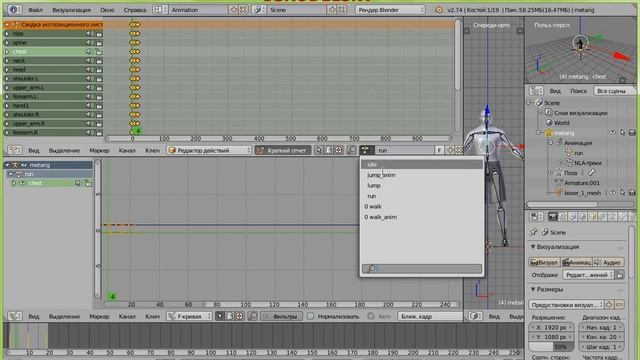Expand the hips channel group
This screenshot has width=640, height=360.
7,33
